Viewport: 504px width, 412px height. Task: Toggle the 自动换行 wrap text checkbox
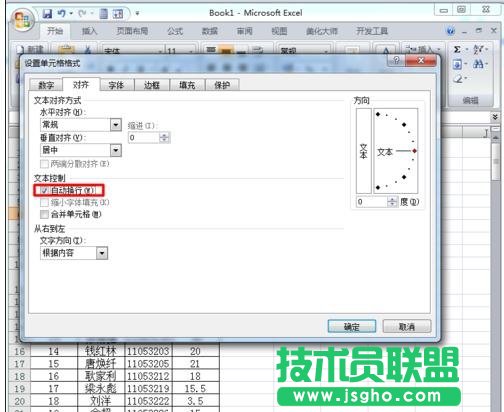(x=44, y=190)
